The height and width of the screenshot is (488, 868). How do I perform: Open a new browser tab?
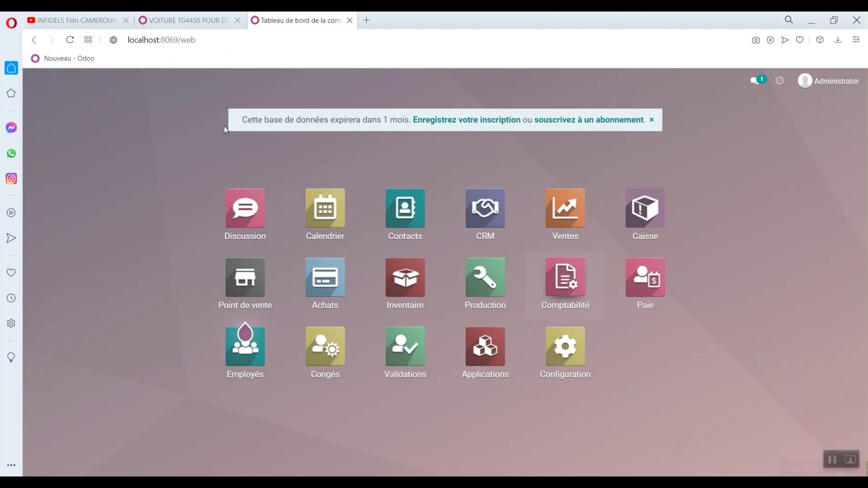pos(366,20)
